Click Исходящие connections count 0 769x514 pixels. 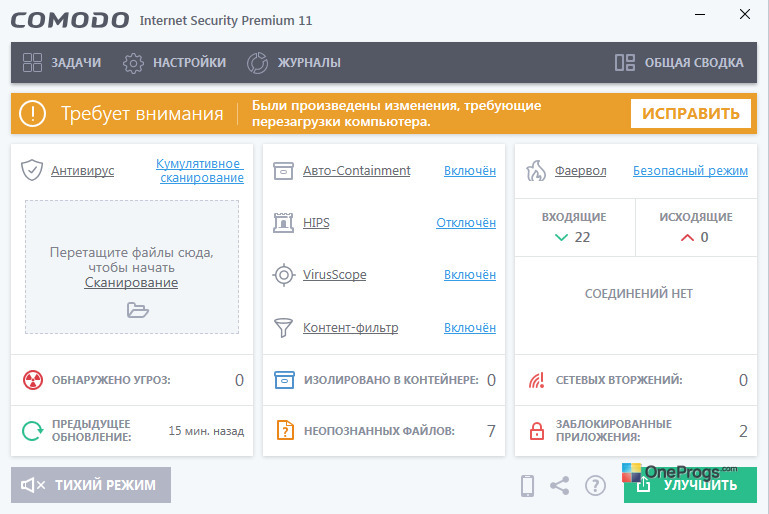(x=704, y=237)
